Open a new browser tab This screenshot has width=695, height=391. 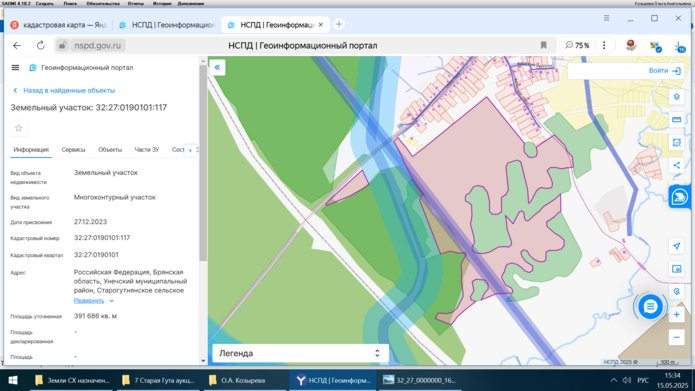click(339, 24)
